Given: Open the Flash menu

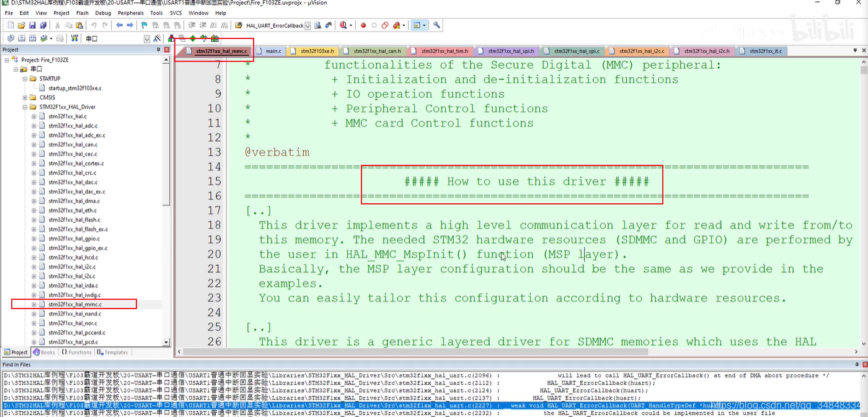Looking at the screenshot, I should 82,12.
